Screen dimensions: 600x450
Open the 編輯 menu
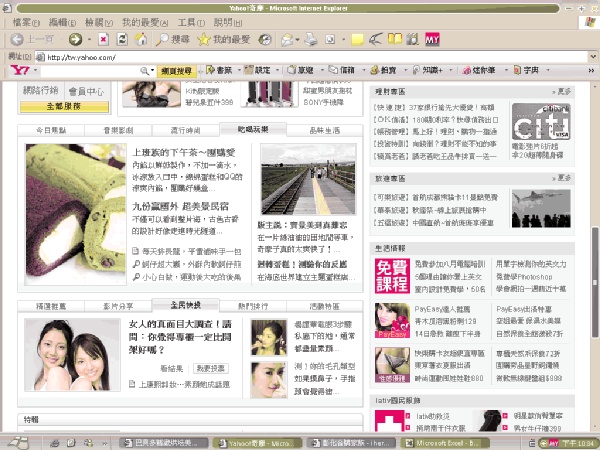pyautogui.click(x=62, y=23)
